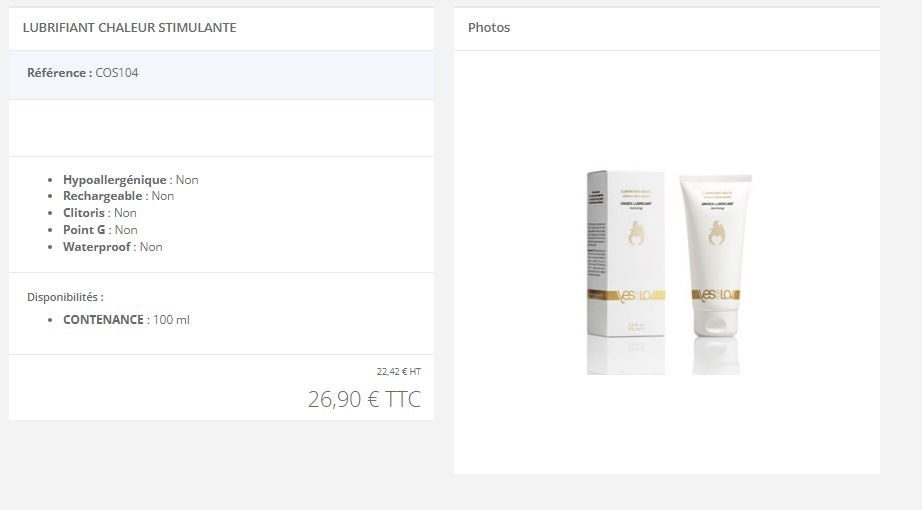This screenshot has width=922, height=510.
Task: Click the Waterproof : Non attribute
Action: [x=112, y=247]
